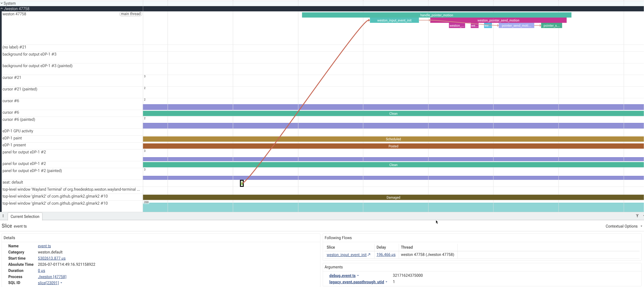Click the event ts name link

[44, 246]
